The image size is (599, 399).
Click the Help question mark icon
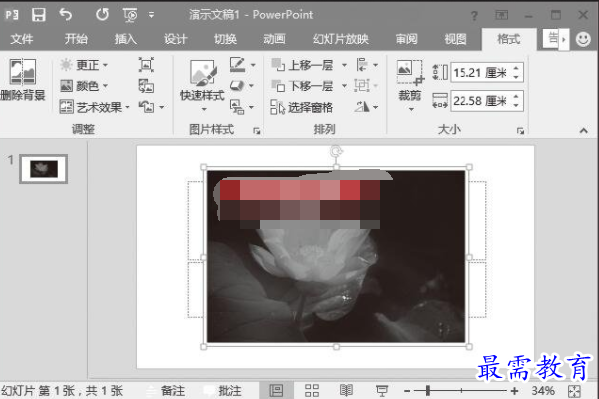point(474,16)
